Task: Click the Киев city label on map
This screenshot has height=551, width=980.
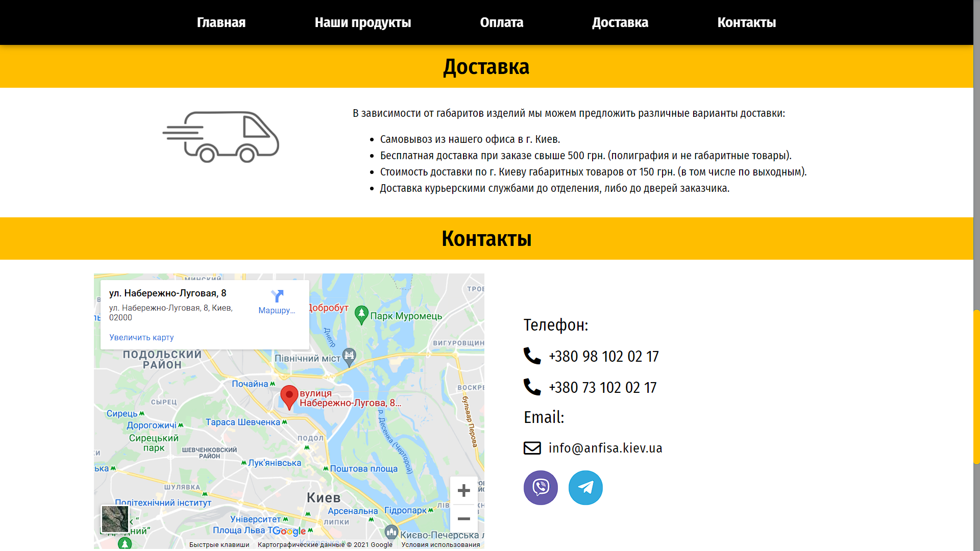Action: [x=324, y=497]
